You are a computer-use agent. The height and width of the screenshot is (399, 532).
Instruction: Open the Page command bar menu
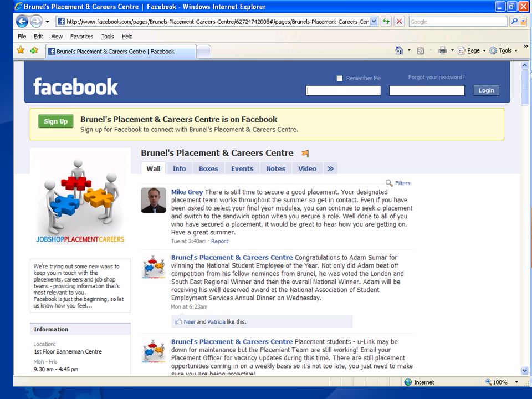472,50
